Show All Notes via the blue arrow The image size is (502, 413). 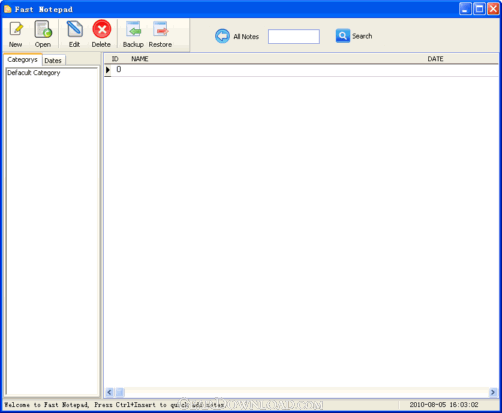coord(222,36)
